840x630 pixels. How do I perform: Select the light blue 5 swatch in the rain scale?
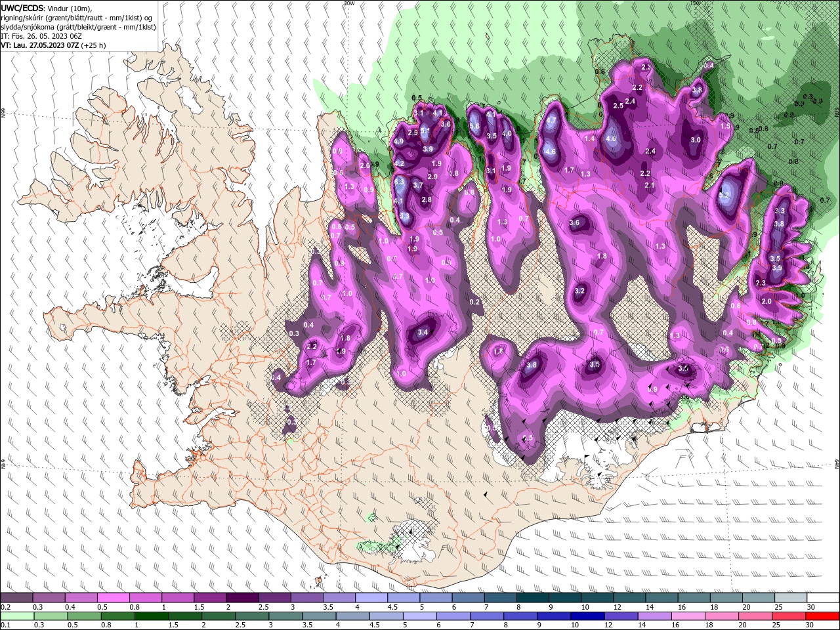point(420,616)
